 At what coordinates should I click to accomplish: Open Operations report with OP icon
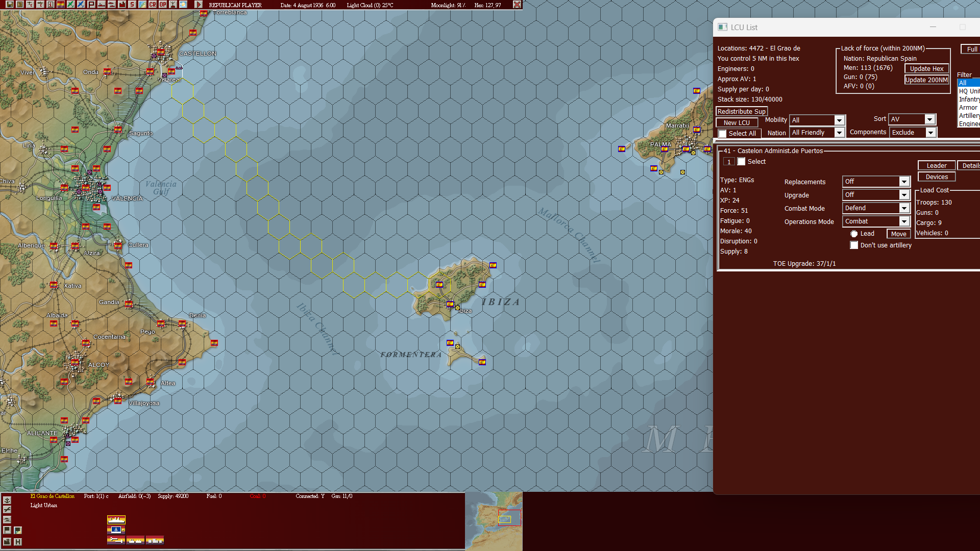coord(162,5)
